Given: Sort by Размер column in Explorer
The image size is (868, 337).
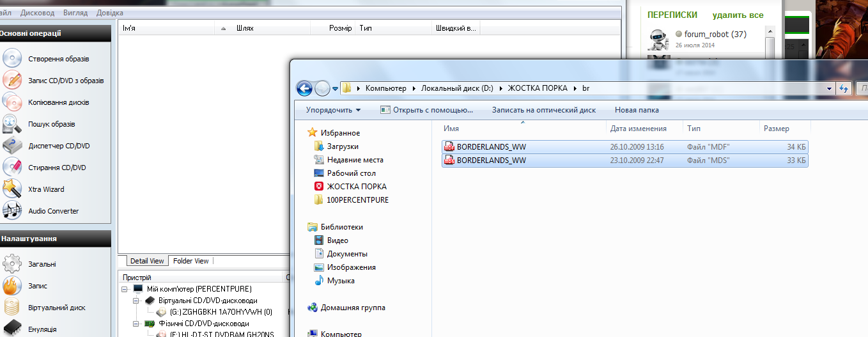Looking at the screenshot, I should click(x=785, y=129).
